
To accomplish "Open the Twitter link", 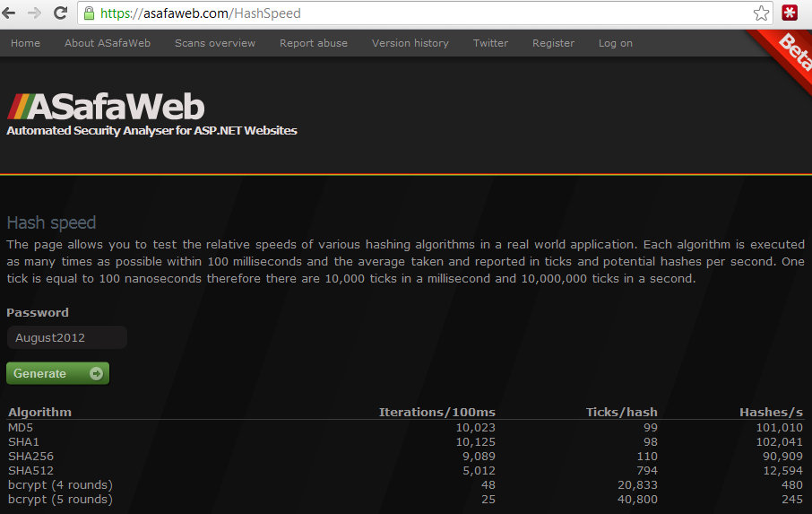I will [490, 43].
